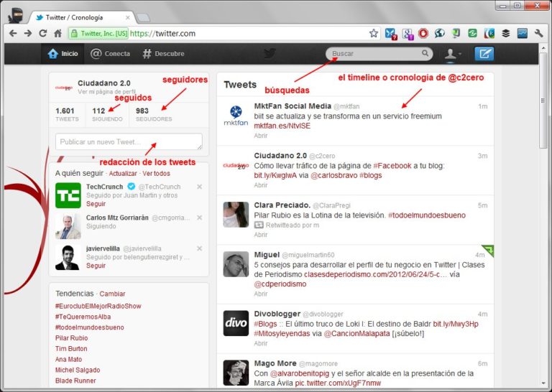The width and height of the screenshot is (552, 392).
Task: Open the @cdperiodismo mention
Action: tap(280, 284)
